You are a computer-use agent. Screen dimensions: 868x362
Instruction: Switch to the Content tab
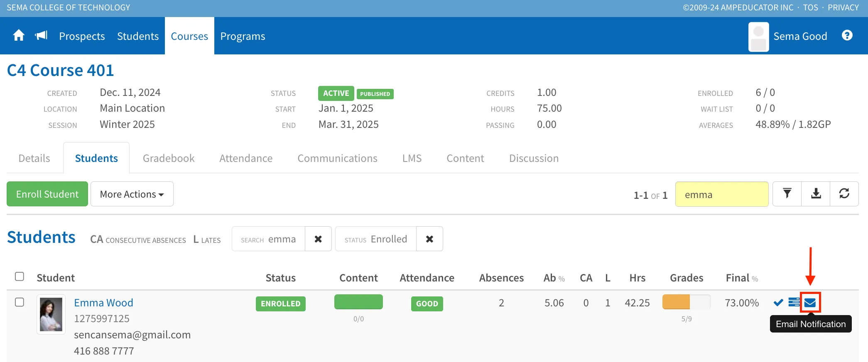pyautogui.click(x=466, y=158)
